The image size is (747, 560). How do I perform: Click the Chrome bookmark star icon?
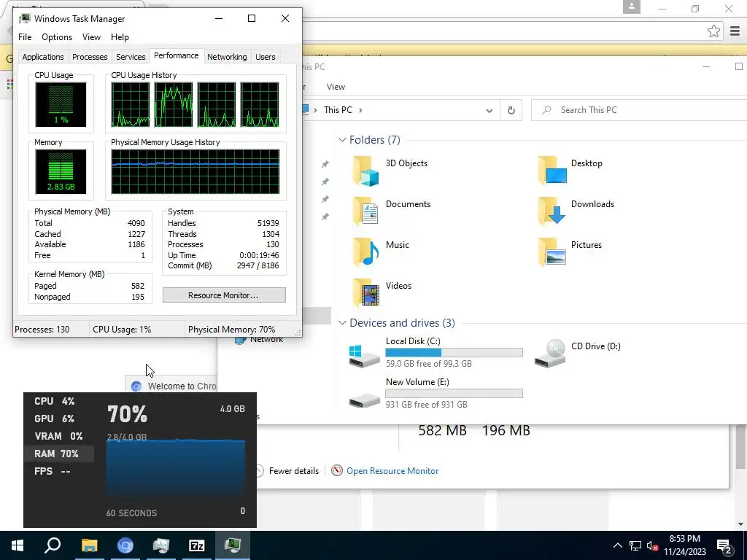click(x=713, y=31)
